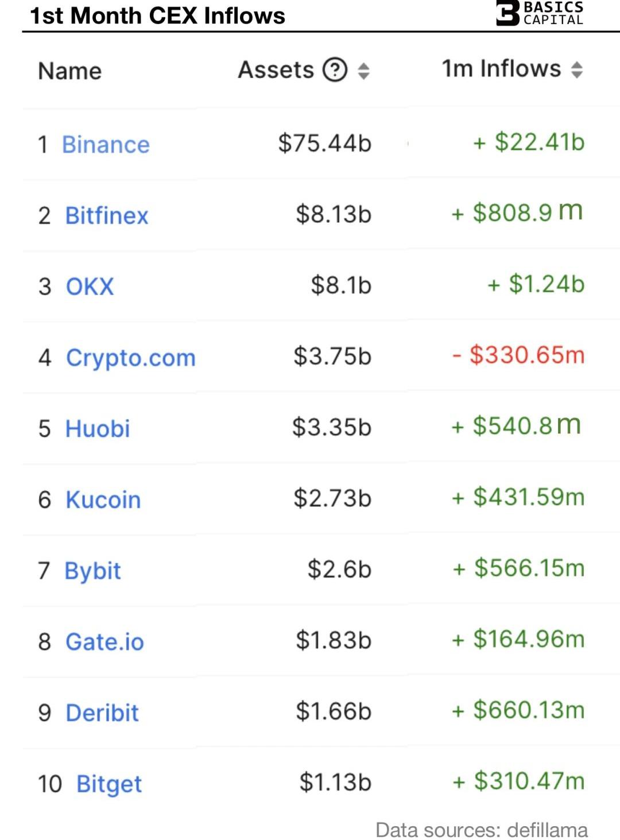Sort by 1m Inflows column arrows
Viewport: 620px width, 840px height.
click(x=577, y=69)
